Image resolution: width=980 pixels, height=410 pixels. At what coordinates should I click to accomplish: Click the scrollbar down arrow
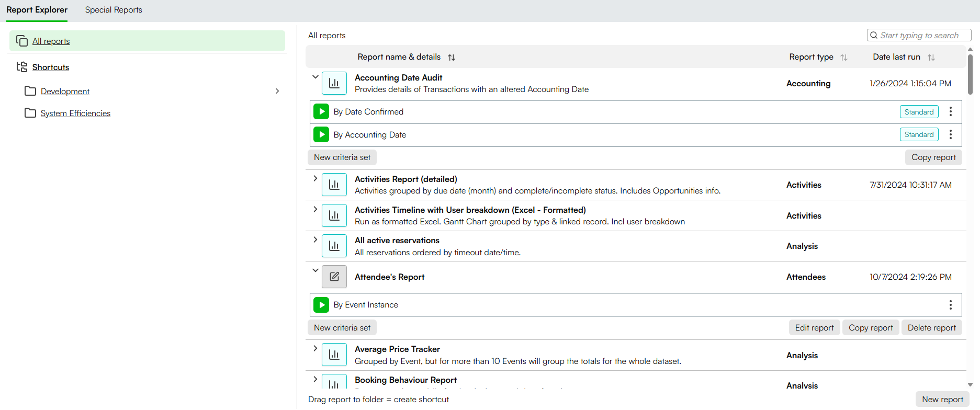coord(970,384)
